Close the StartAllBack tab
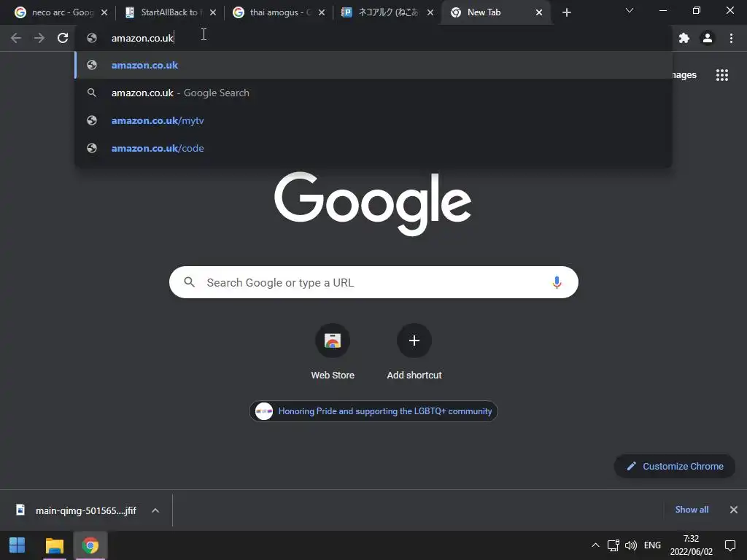 (x=213, y=12)
